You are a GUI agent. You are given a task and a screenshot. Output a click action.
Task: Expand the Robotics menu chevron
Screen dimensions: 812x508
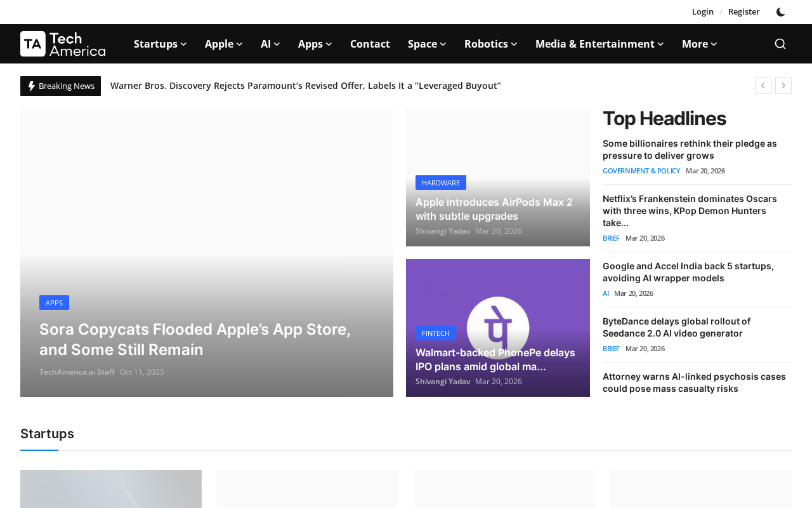click(514, 44)
